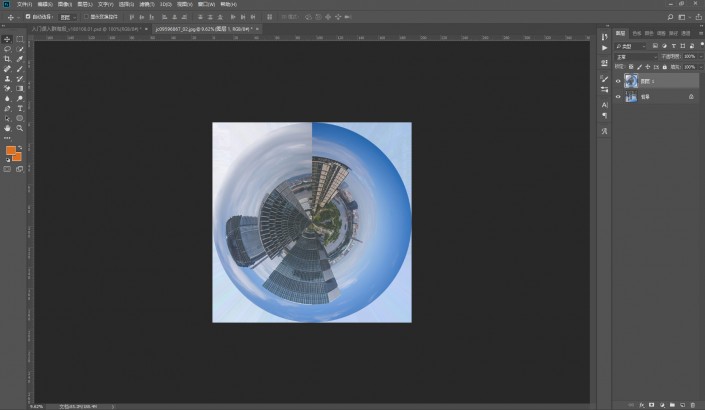This screenshot has width=705, height=410.
Task: Hide the Background layer visibility eye
Action: pos(618,97)
